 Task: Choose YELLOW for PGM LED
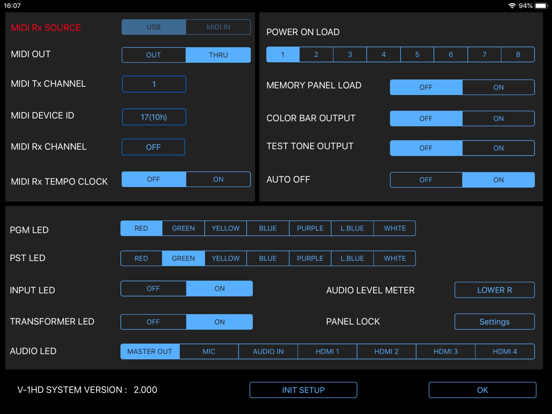pyautogui.click(x=226, y=228)
